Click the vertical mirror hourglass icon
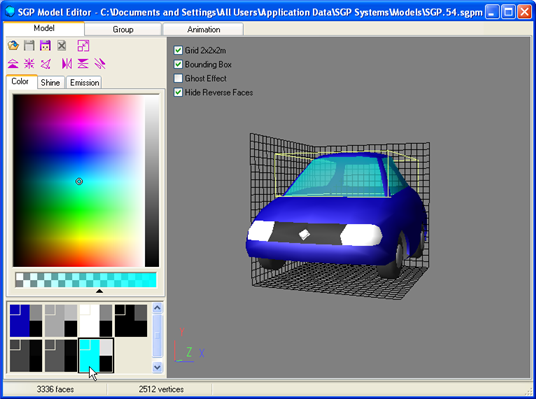 tap(83, 64)
